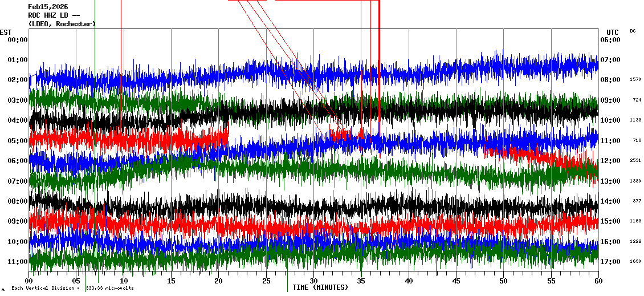
Task: Select the 45 minute tick on the time axis
Action: [x=456, y=281]
